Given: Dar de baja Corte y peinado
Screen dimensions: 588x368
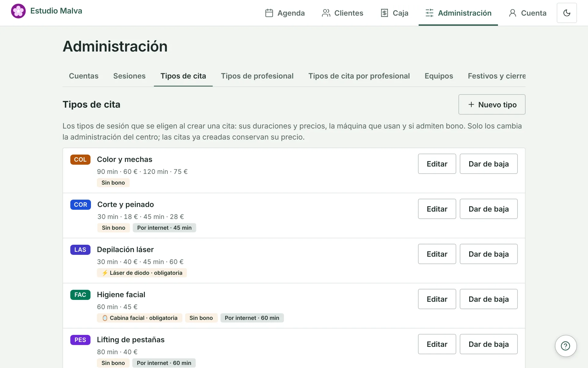Looking at the screenshot, I should [x=489, y=209].
